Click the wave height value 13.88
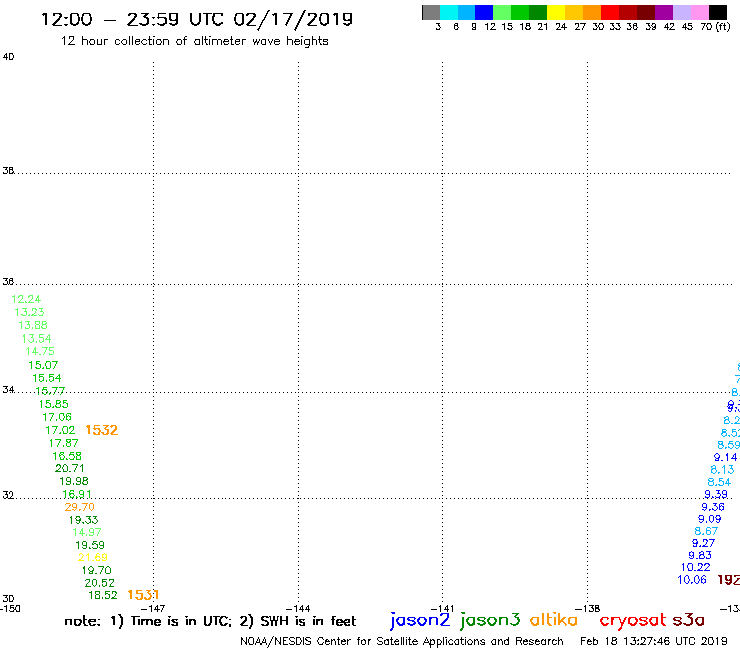The height and width of the screenshot is (650, 740). [33, 325]
